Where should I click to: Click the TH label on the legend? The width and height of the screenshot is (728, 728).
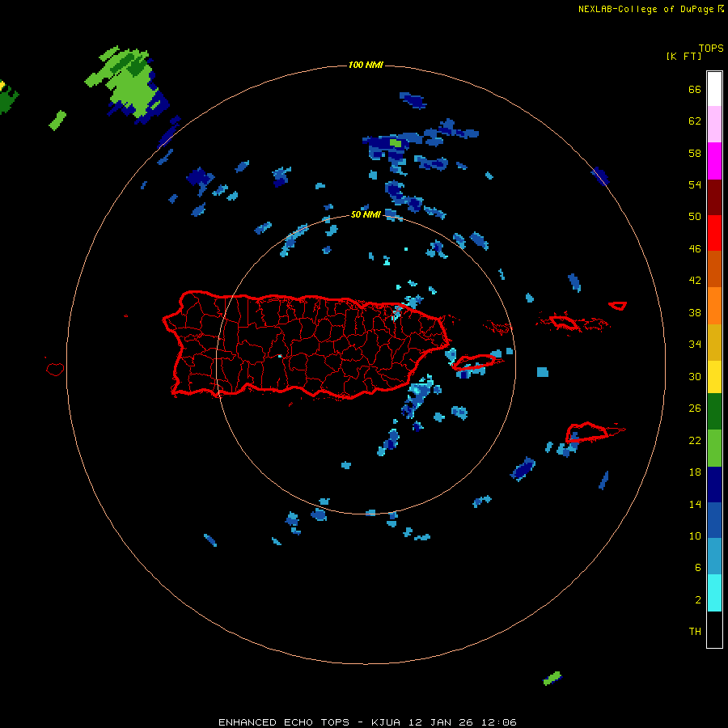pyautogui.click(x=695, y=632)
